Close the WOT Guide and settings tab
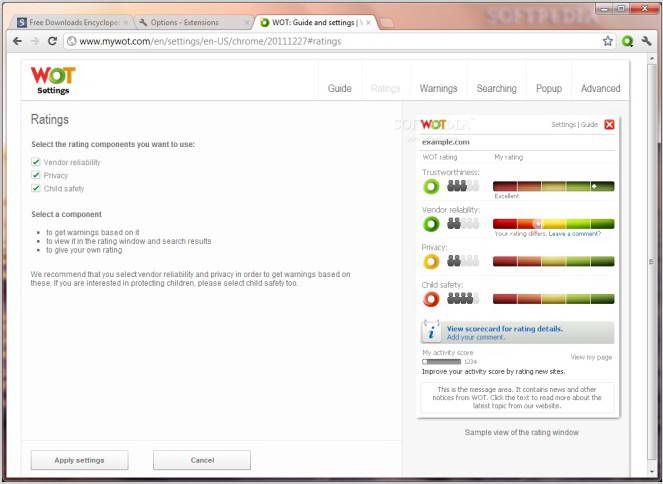The height and width of the screenshot is (484, 663). click(368, 22)
